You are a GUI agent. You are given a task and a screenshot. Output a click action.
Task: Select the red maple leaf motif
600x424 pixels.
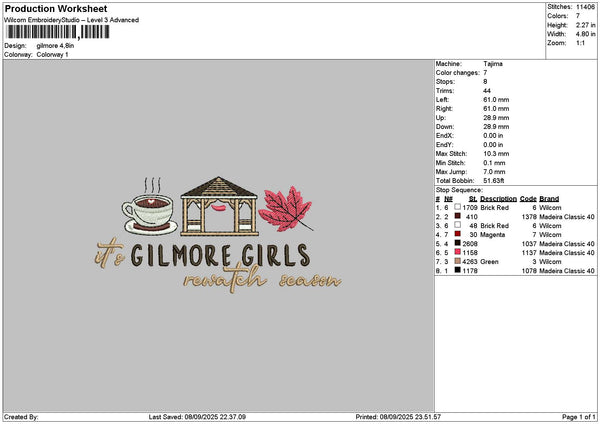[x=286, y=209]
